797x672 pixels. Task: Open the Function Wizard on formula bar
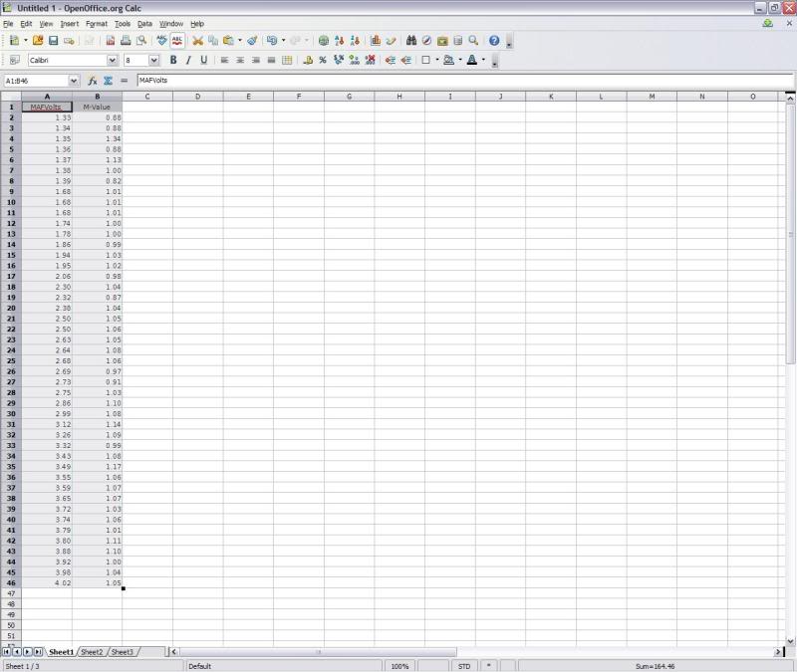(94, 81)
